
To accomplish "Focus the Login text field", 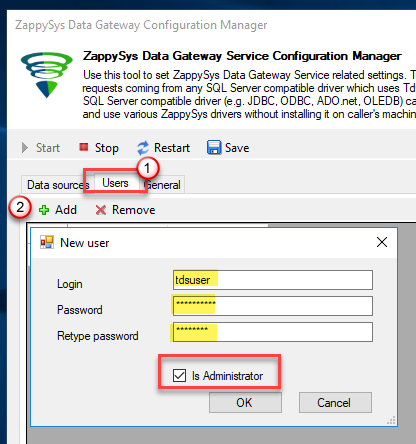I will tap(273, 280).
